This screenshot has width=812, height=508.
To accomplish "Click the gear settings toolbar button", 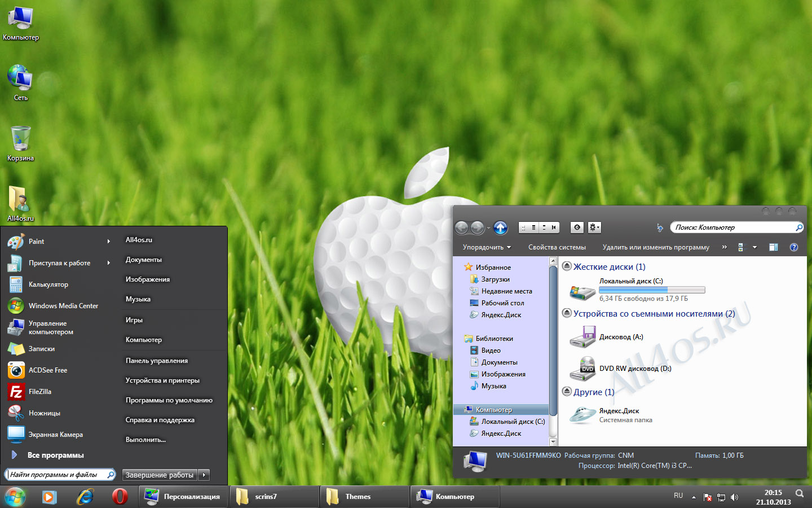I will click(594, 227).
